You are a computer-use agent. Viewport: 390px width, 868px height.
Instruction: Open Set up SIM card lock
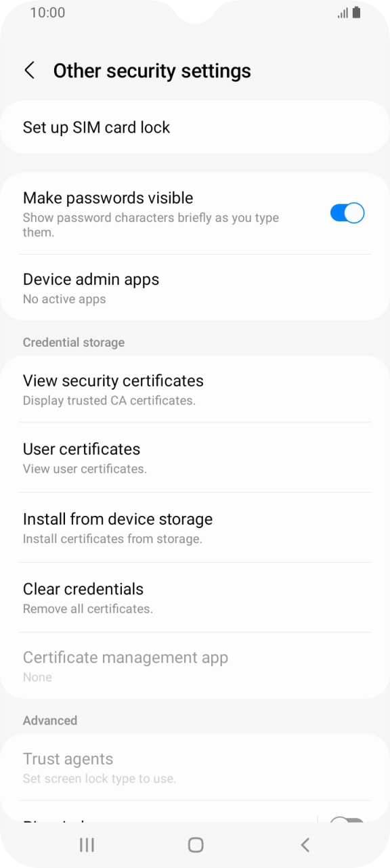tap(96, 127)
